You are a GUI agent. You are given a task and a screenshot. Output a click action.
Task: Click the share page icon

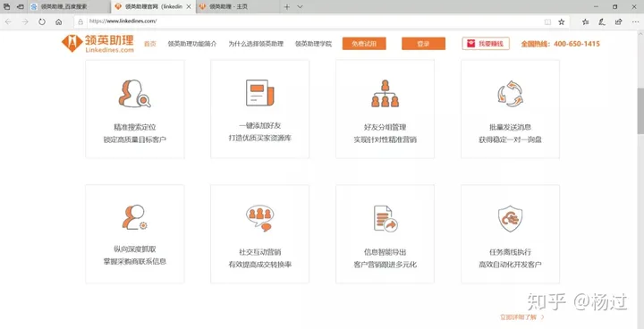[x=619, y=21]
